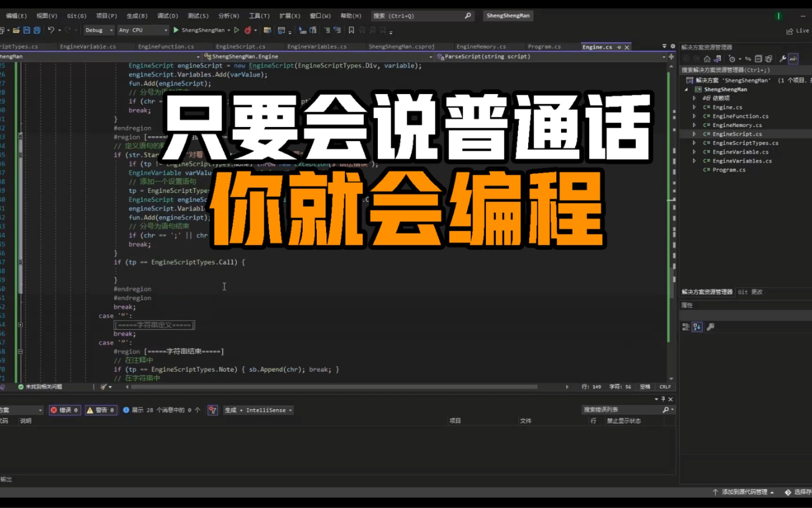Switch to the EngineMemory.cs tab
Image resolution: width=812 pixels, height=508 pixels.
(481, 47)
